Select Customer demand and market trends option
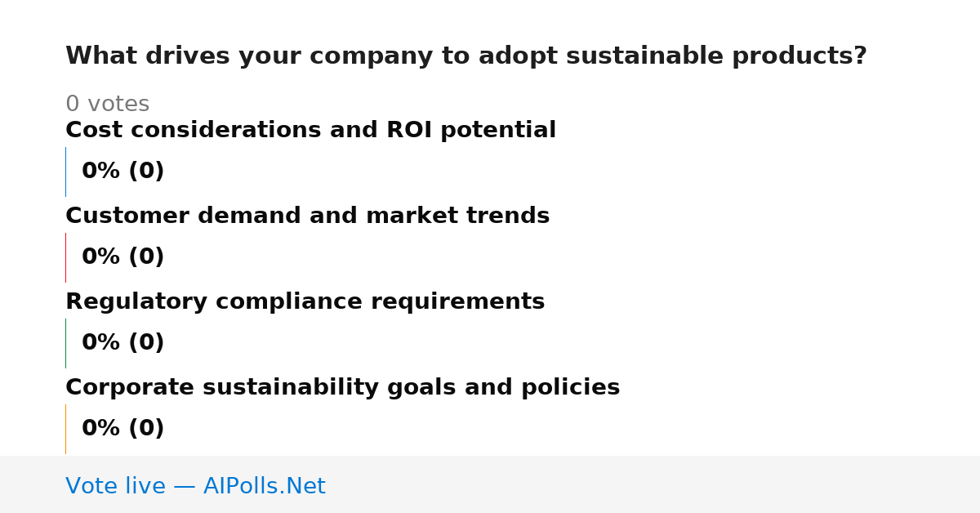The height and width of the screenshot is (513, 980). point(307,216)
